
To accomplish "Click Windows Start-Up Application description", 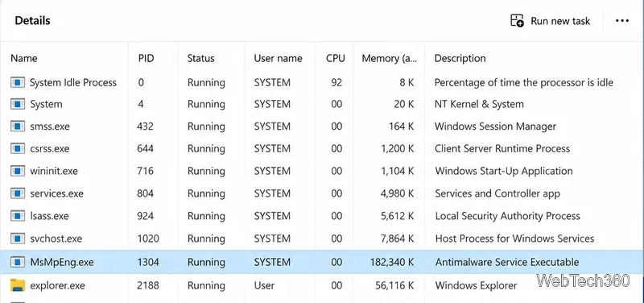I will click(x=504, y=171).
